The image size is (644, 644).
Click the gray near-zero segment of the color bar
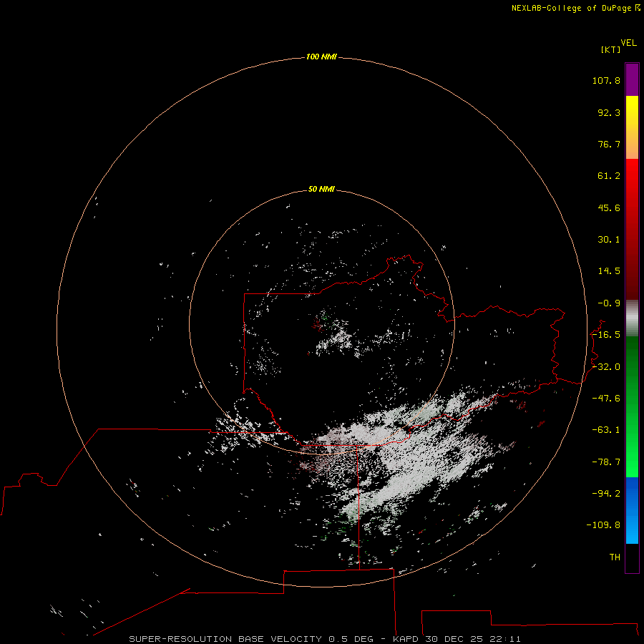[x=632, y=318]
